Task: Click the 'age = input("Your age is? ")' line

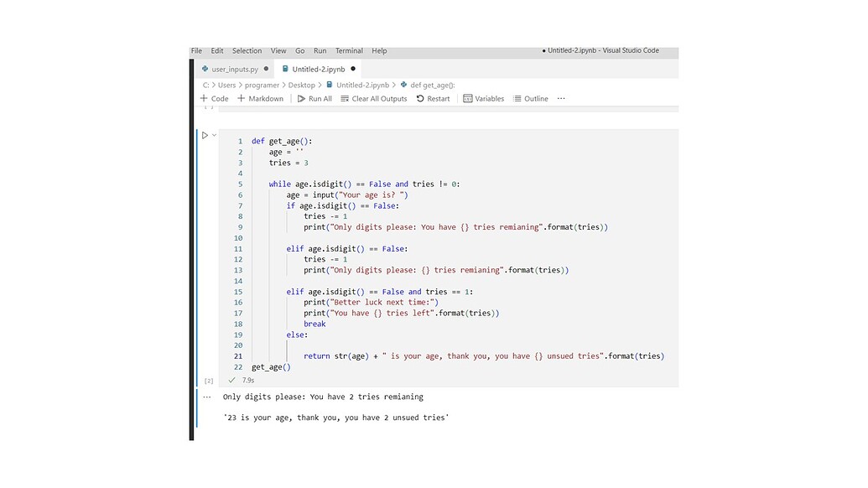Action: [347, 195]
